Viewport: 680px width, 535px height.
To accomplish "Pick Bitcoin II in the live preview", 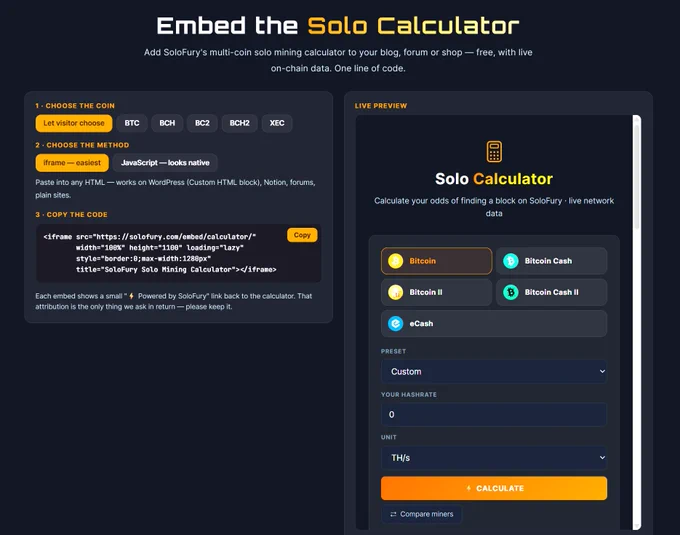I will [437, 292].
